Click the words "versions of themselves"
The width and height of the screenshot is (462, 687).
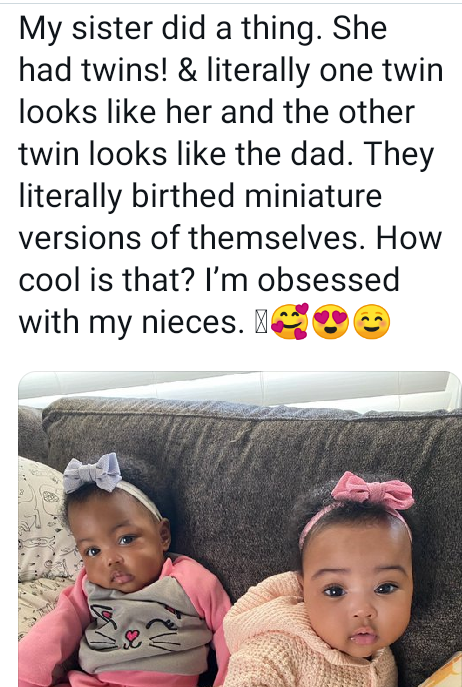[191, 238]
